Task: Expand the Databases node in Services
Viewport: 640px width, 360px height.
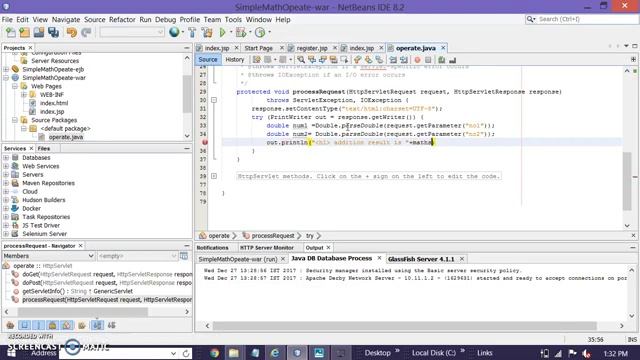Action: tap(6, 158)
